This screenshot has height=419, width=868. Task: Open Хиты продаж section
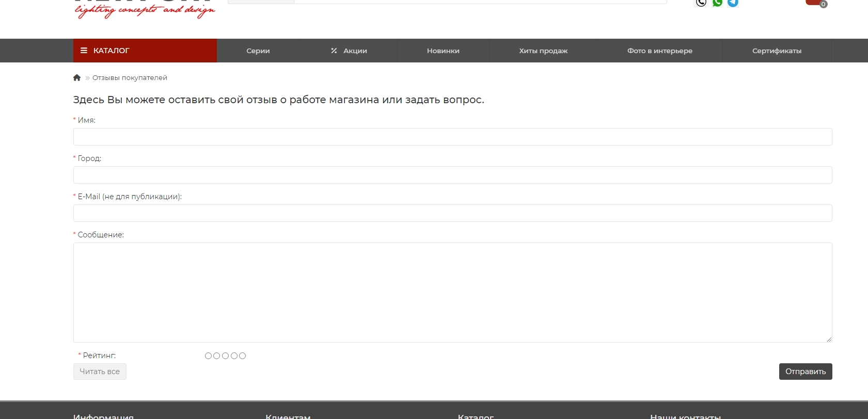(x=543, y=51)
